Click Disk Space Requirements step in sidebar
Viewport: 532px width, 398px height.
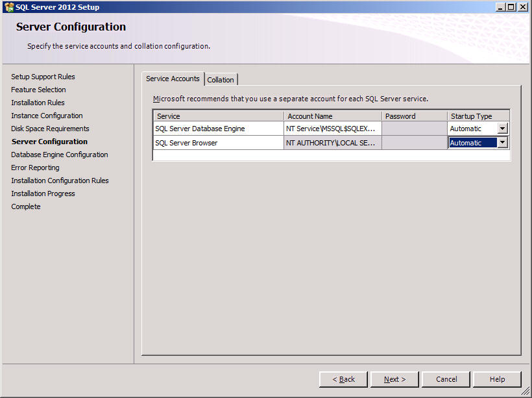click(50, 129)
